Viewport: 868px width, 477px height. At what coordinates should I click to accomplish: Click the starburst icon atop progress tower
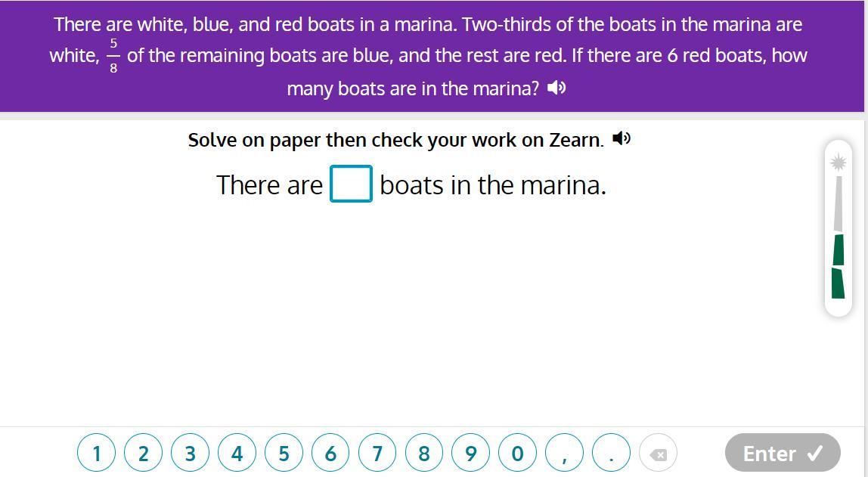coord(838,162)
